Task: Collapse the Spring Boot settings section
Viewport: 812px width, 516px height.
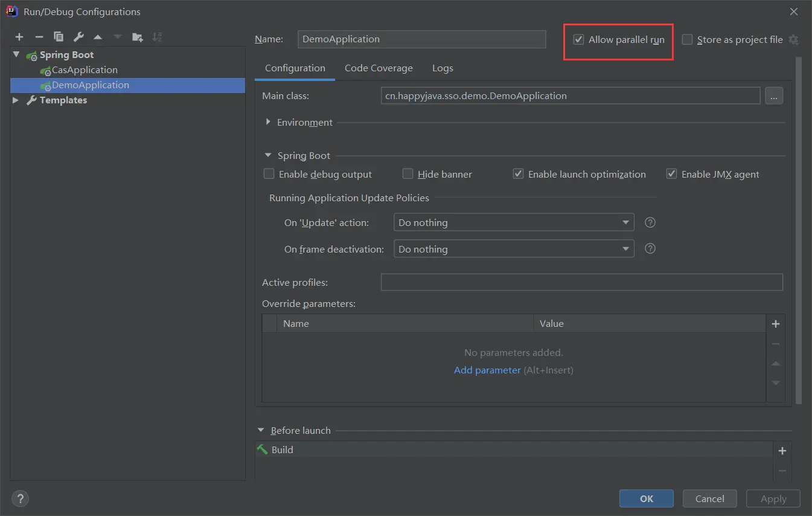Action: 268,155
